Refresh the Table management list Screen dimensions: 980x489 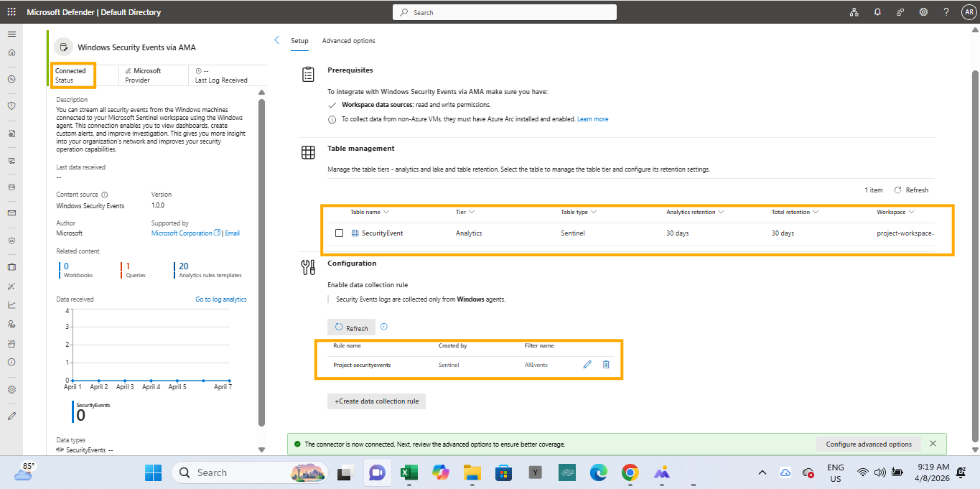911,190
